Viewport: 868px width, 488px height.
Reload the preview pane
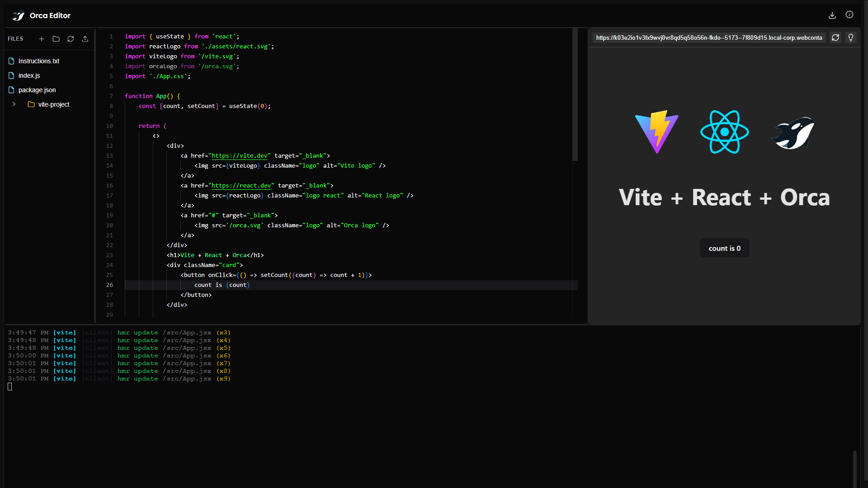pos(835,38)
